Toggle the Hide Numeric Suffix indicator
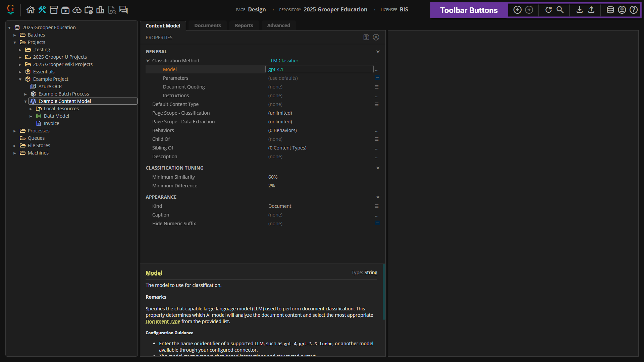Image resolution: width=644 pixels, height=362 pixels. click(377, 223)
